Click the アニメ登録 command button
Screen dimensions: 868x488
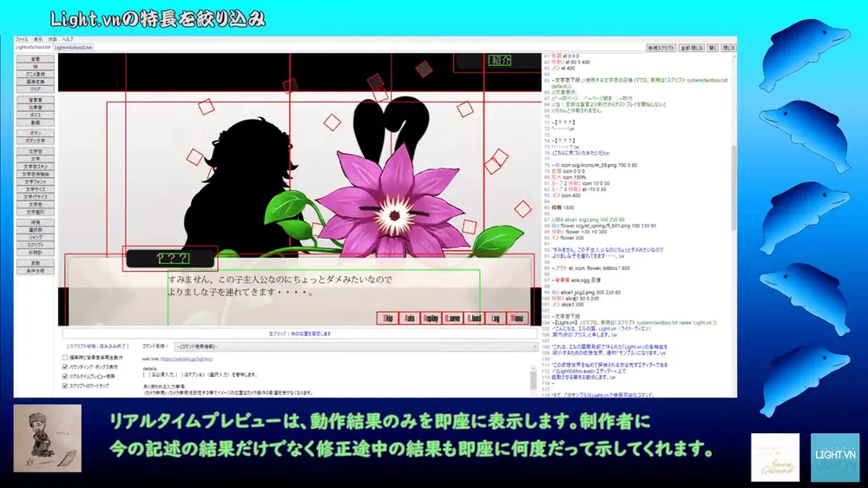coord(36,74)
